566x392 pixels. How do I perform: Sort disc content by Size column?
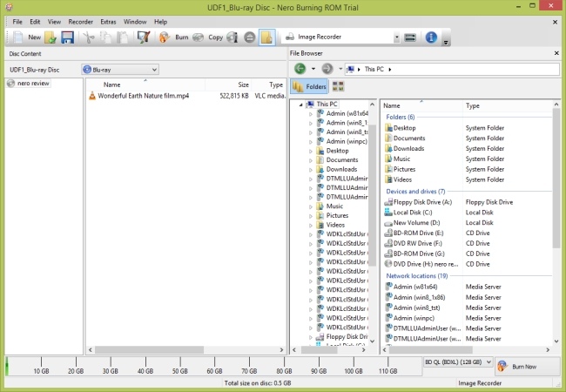coord(243,84)
